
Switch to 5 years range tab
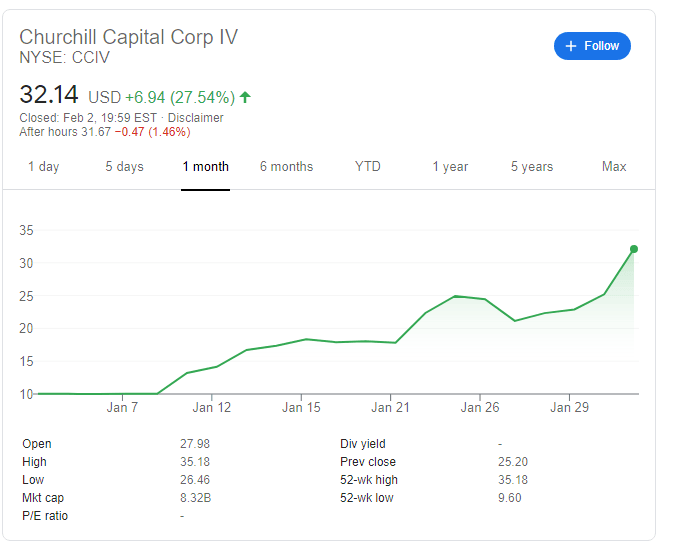[532, 167]
